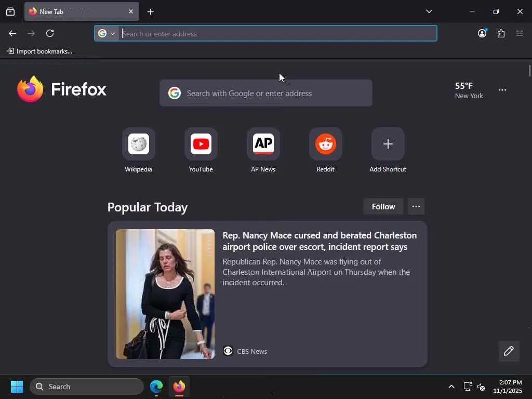Screen dimensions: 532x399
Task: Open the Firefox View tab list icon
Action: click(x=10, y=12)
